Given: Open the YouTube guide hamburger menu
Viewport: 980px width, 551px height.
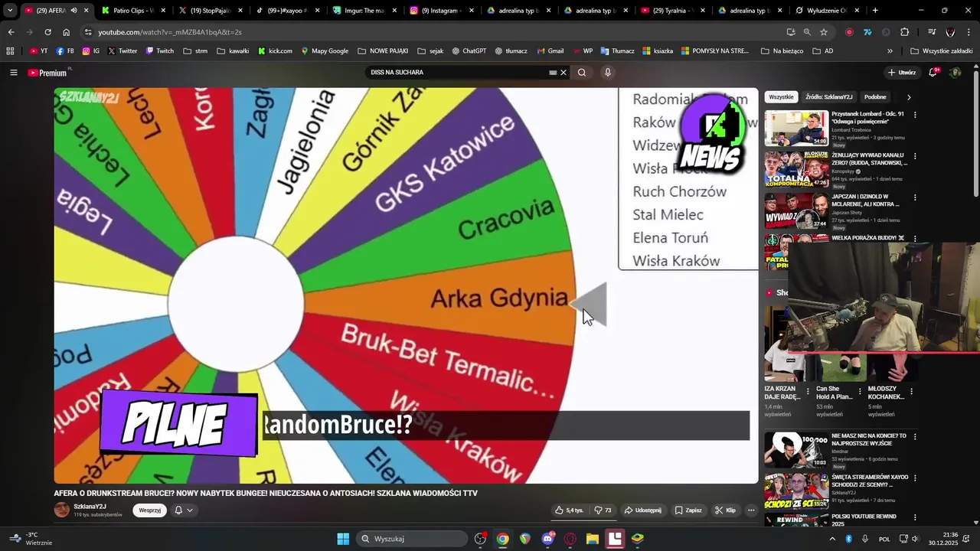Looking at the screenshot, I should pos(13,73).
